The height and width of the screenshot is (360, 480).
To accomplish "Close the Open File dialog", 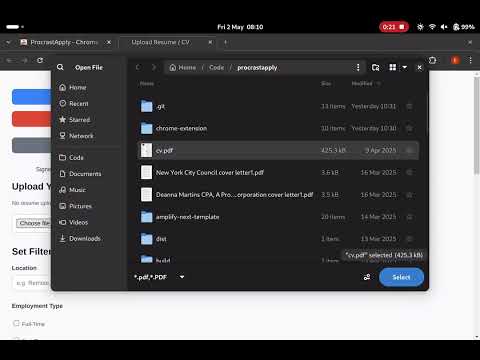I will pyautogui.click(x=419, y=68).
